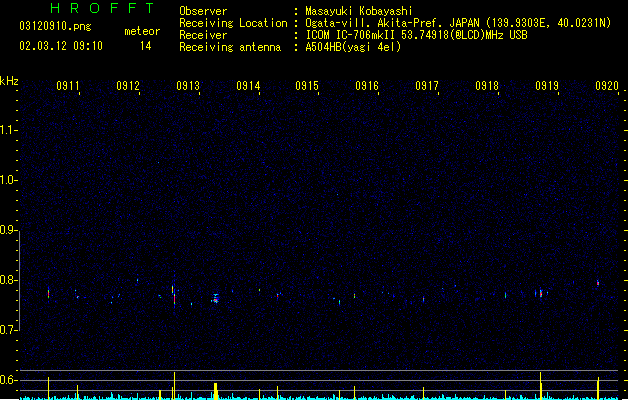Click the Receiving antenna label
This screenshot has height=400, width=629.
[x=230, y=47]
